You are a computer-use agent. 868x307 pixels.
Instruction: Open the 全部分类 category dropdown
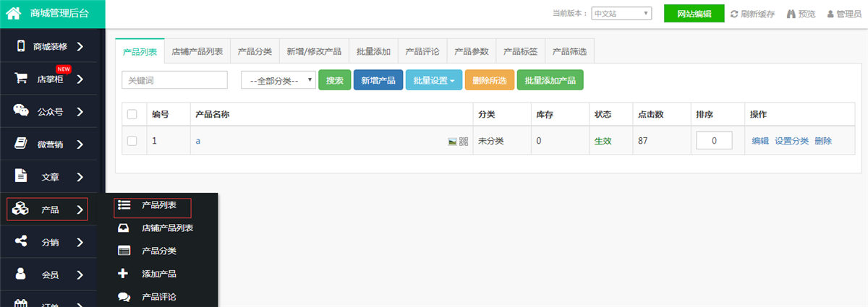(x=278, y=80)
